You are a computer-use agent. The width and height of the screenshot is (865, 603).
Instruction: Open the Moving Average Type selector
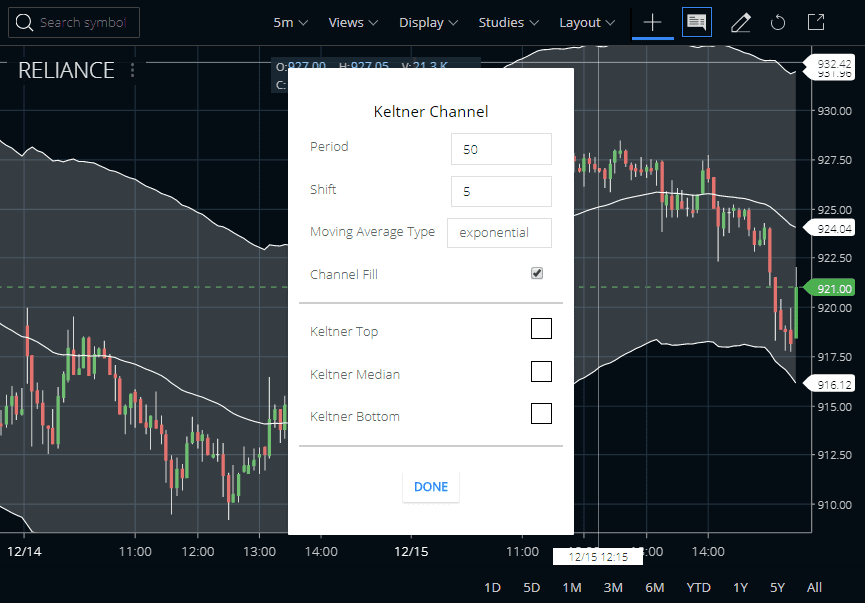499,232
